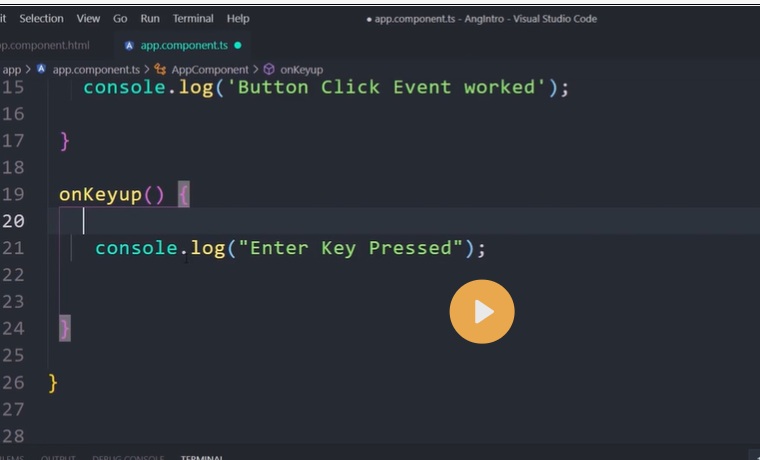The height and width of the screenshot is (460, 760).
Task: Click the onKeyup method cube icon
Action: click(269, 70)
